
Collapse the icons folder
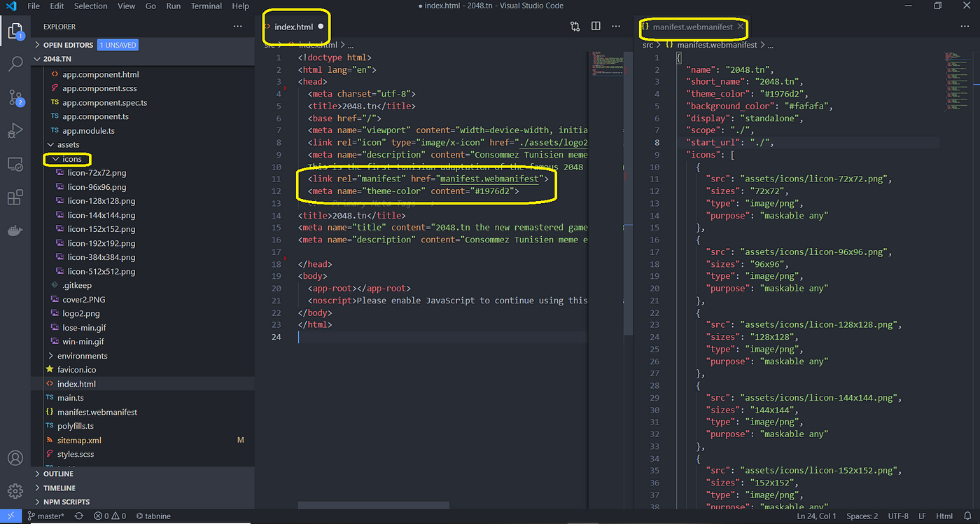tap(55, 159)
